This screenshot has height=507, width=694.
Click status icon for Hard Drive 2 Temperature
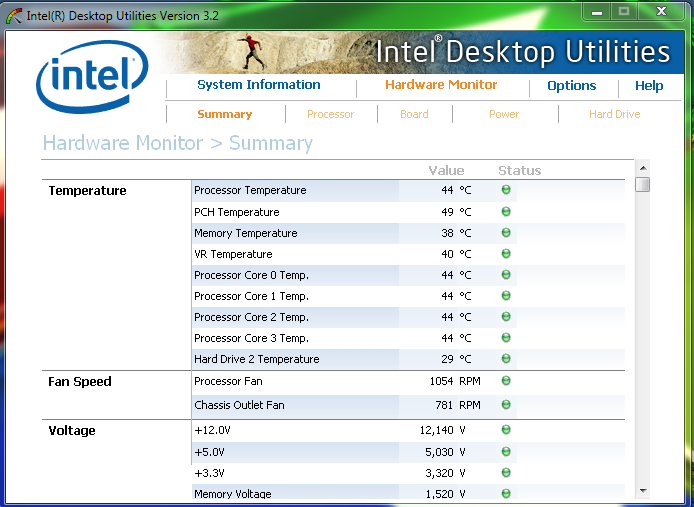pos(506,359)
